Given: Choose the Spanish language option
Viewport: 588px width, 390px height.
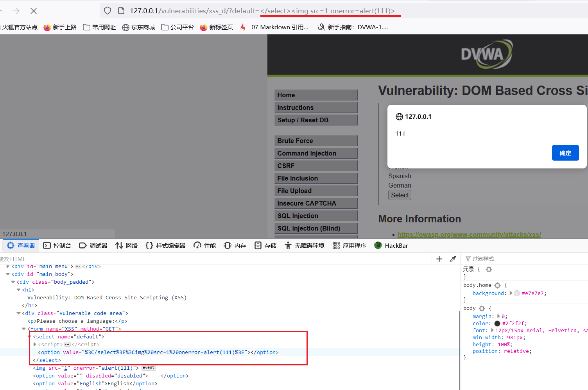Looking at the screenshot, I should point(400,176).
